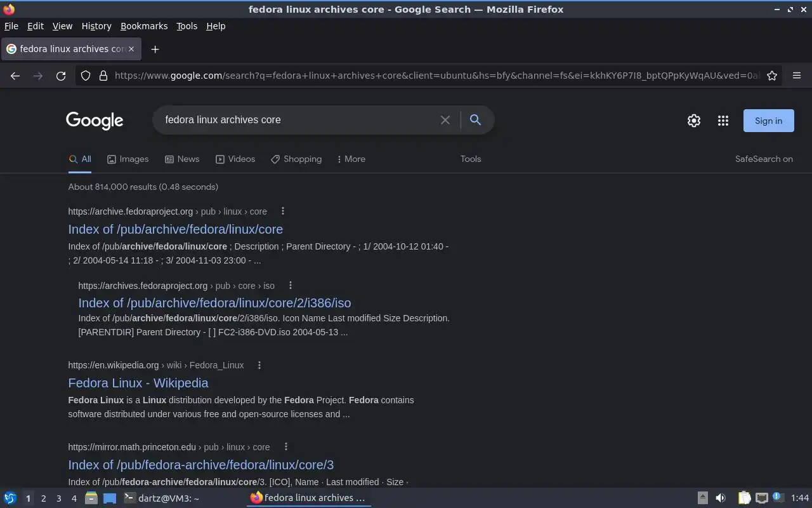Viewport: 812px width, 508px height.
Task: Switch to workspace 4
Action: pos(74,498)
